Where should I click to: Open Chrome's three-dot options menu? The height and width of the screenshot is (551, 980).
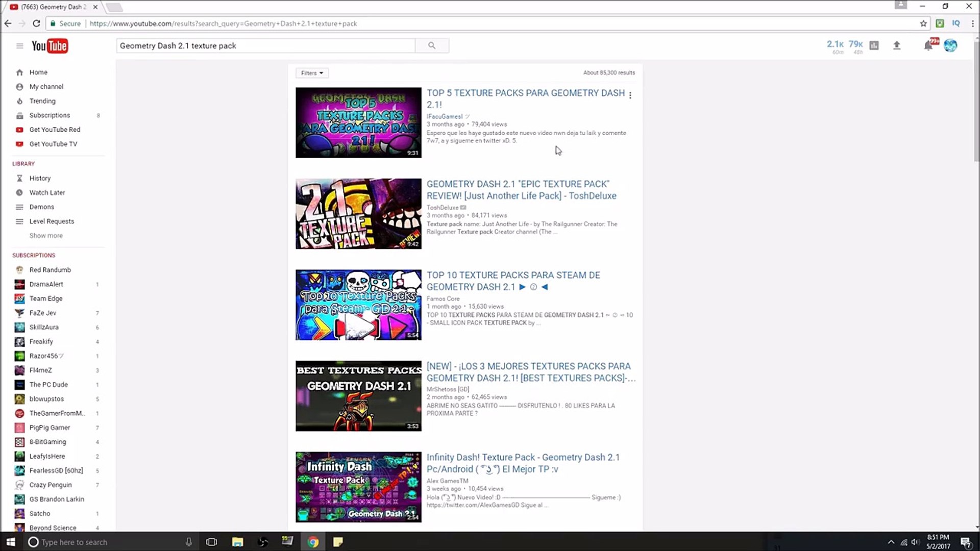pyautogui.click(x=973, y=23)
